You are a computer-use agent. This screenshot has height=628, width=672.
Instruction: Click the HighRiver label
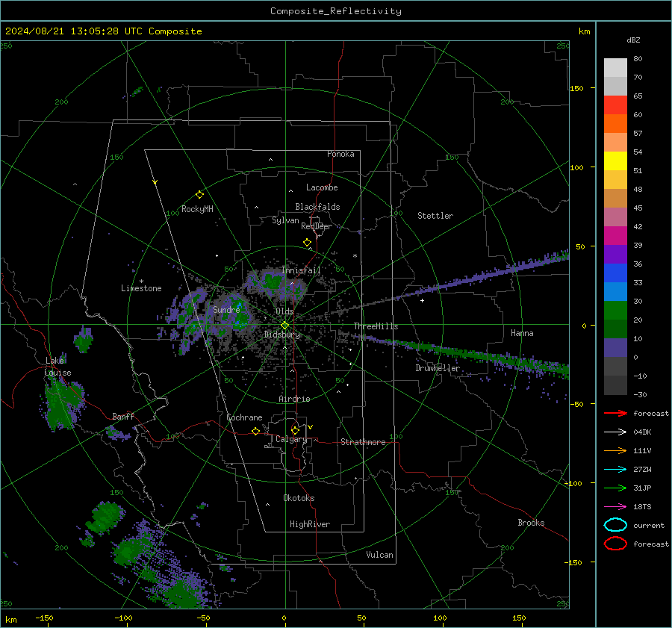(x=310, y=524)
